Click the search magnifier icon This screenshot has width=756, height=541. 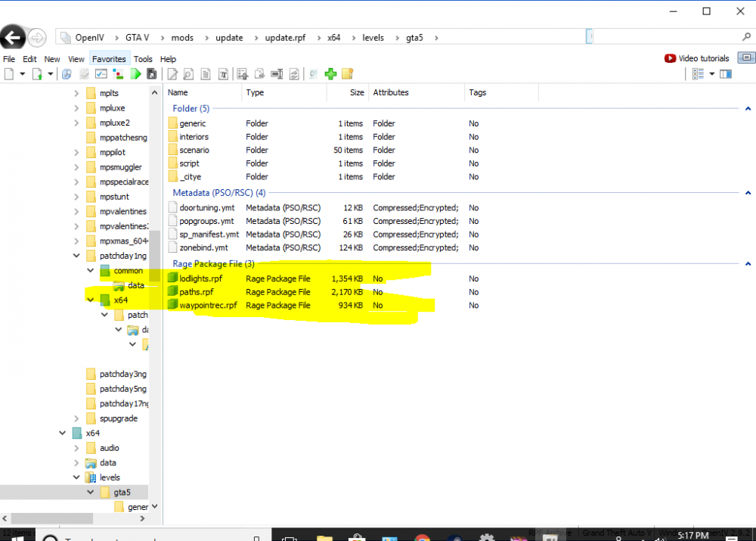pos(747,37)
